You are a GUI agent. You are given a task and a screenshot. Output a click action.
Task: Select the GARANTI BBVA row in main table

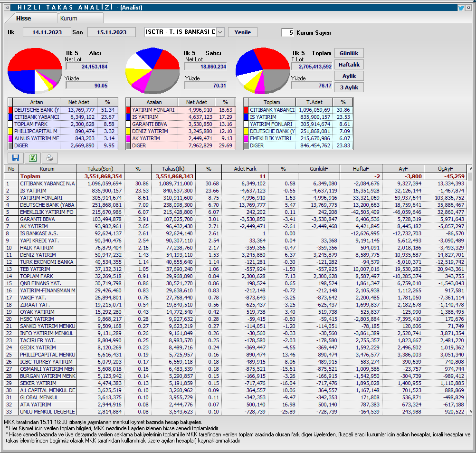235,219
